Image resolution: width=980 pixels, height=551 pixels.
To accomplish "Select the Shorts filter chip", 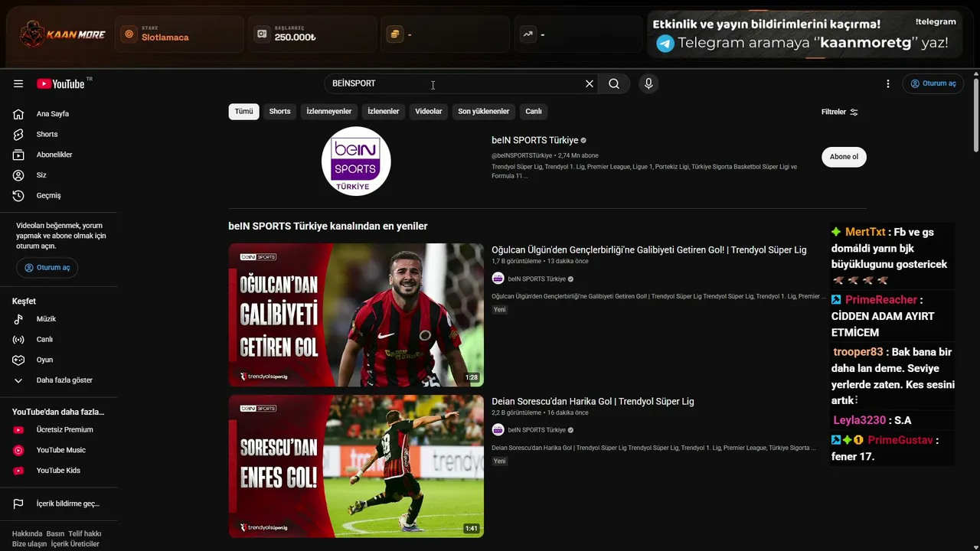I will coord(279,112).
